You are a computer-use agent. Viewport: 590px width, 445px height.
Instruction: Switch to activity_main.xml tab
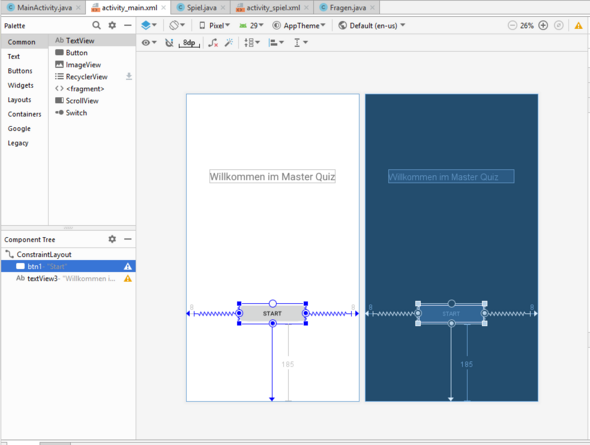pos(129,7)
